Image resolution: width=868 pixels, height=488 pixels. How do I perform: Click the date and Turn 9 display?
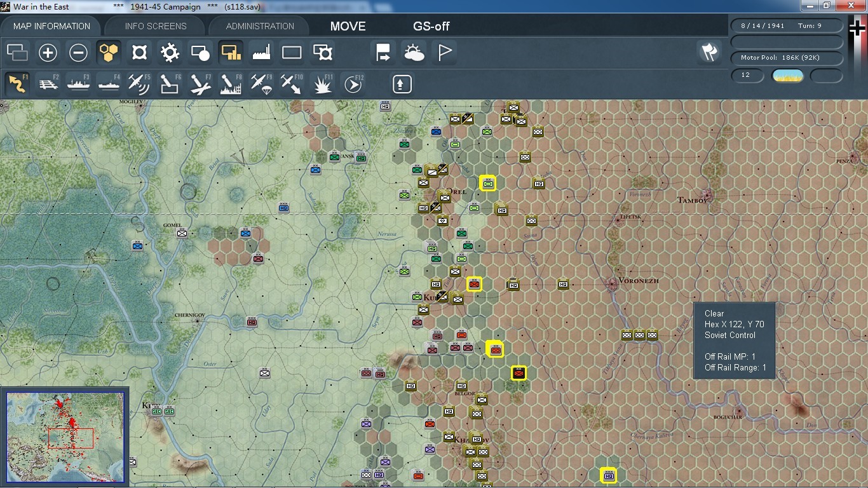pyautogui.click(x=787, y=26)
